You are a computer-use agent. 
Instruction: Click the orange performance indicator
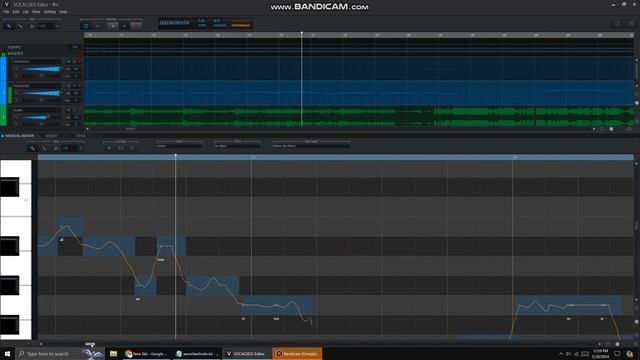tap(241, 25)
